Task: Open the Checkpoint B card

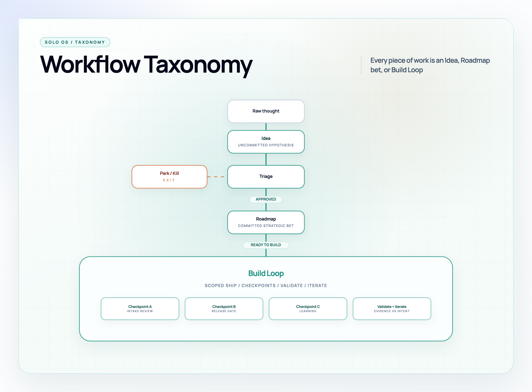Action: (224, 309)
